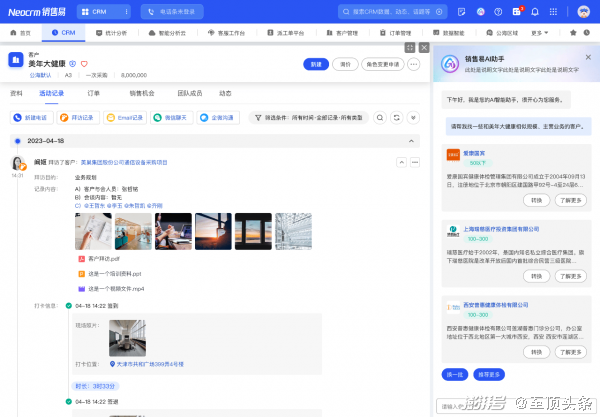Click the 新建电话 (new call) icon button
Image resolution: width=600 pixels, height=417 pixels.
click(31, 117)
